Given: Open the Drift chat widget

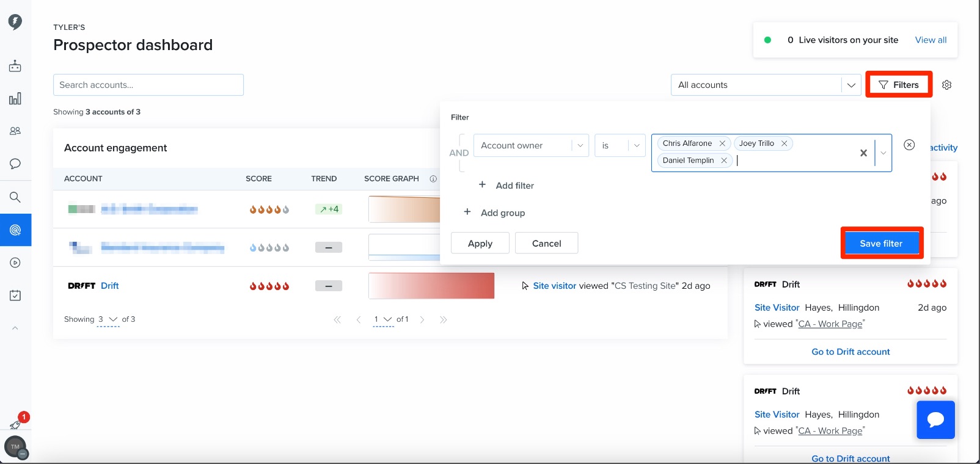Looking at the screenshot, I should tap(935, 420).
